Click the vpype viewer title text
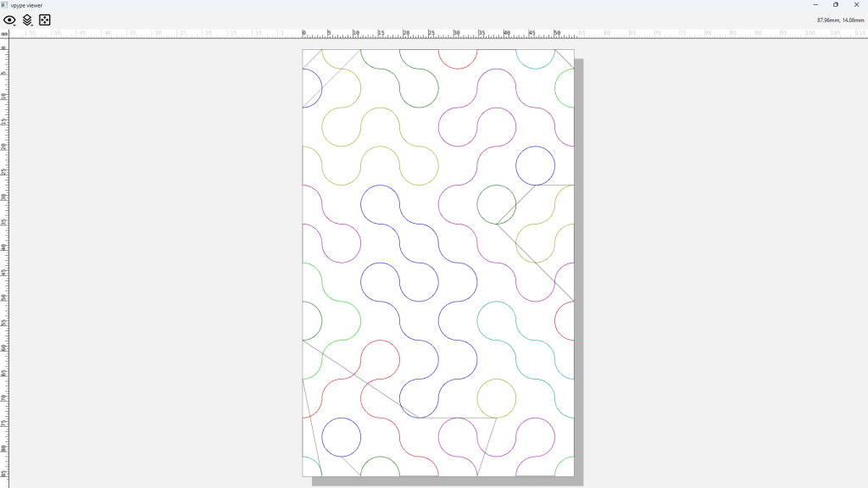868x488 pixels. point(27,5)
